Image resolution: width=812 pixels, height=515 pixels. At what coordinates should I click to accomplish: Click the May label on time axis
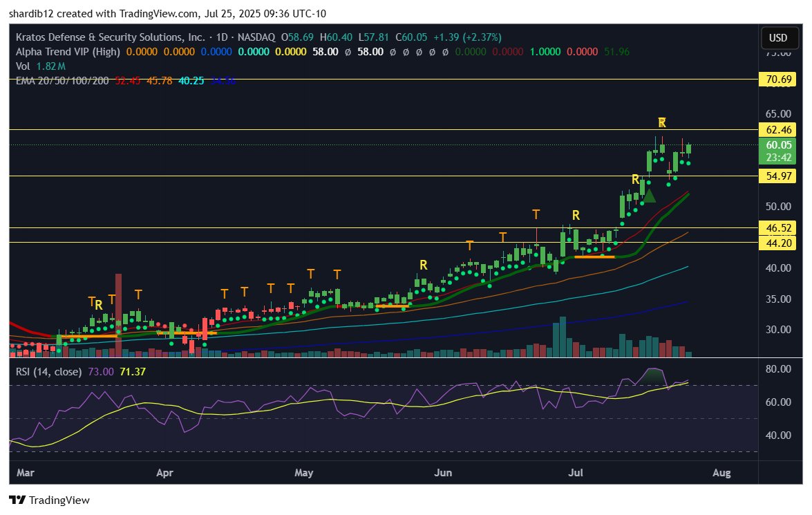[304, 473]
